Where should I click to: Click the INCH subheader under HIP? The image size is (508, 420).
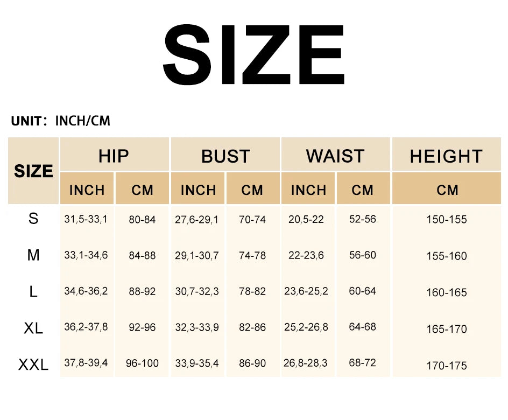coord(87,190)
